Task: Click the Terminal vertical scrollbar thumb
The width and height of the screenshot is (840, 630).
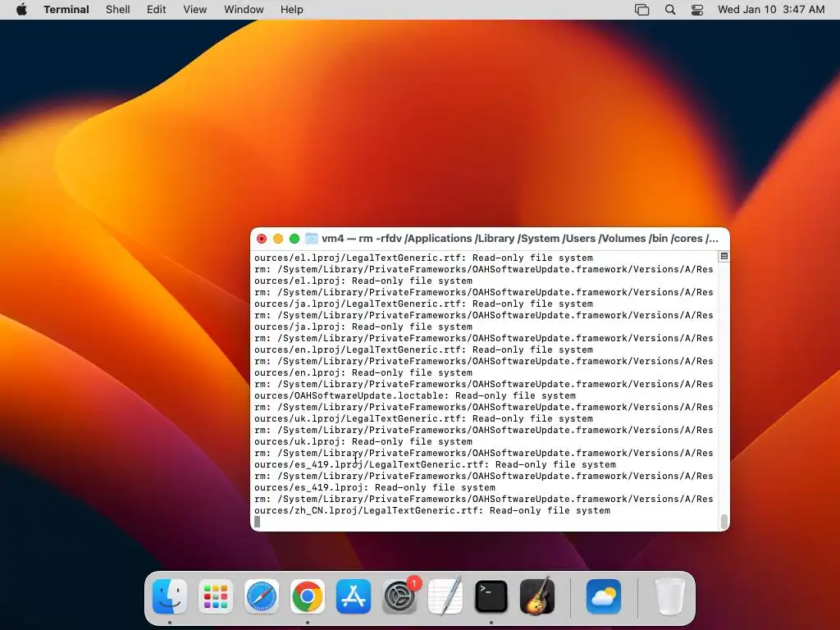Action: (x=724, y=521)
